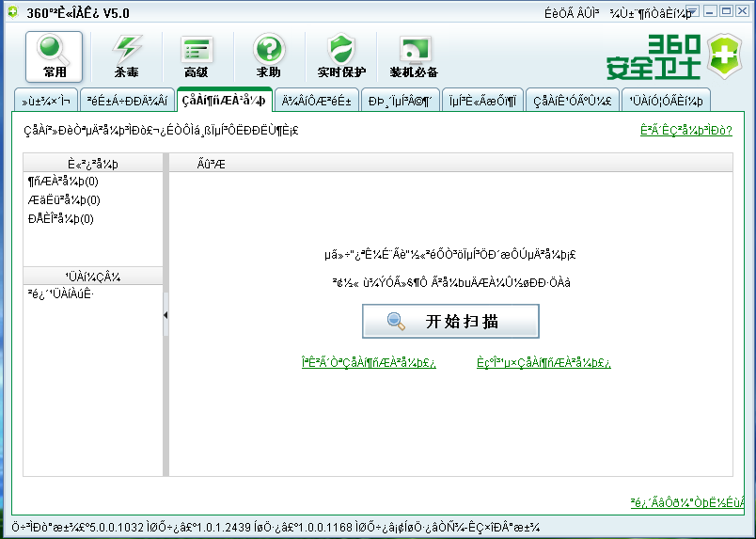Open the 实时保护 shield icon
This screenshot has height=539, width=756.
point(341,57)
